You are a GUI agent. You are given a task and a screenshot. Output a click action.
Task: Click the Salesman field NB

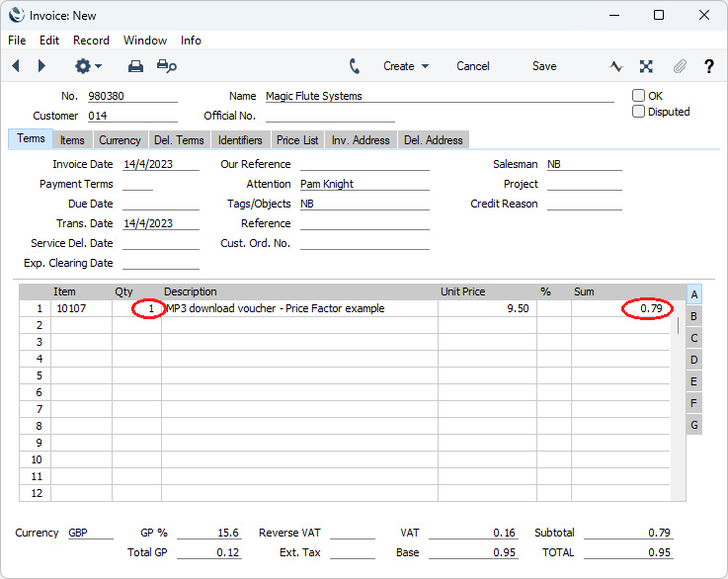[x=584, y=164]
